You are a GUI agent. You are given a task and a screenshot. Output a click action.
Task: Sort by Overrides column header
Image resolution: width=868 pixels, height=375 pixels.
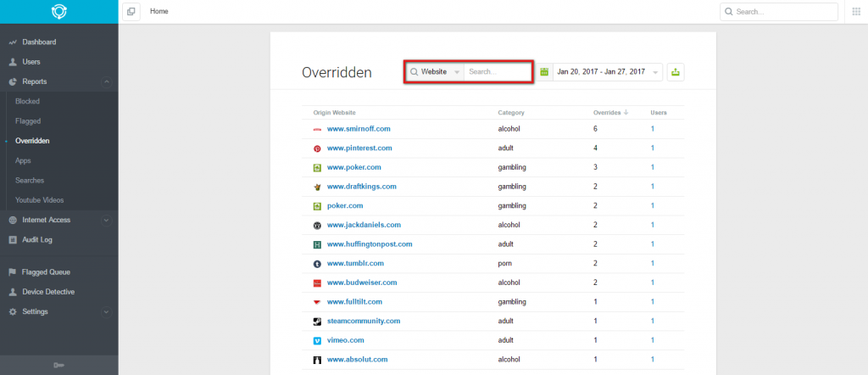point(610,113)
